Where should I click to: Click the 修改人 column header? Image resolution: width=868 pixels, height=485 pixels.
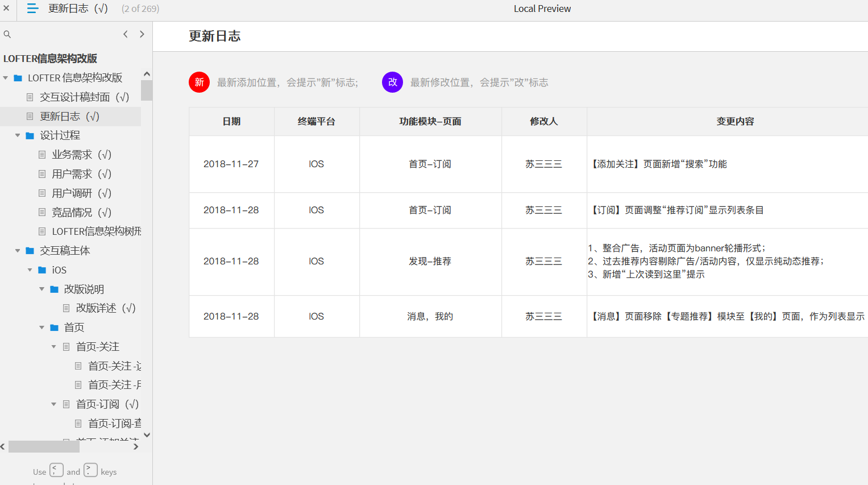tap(544, 122)
